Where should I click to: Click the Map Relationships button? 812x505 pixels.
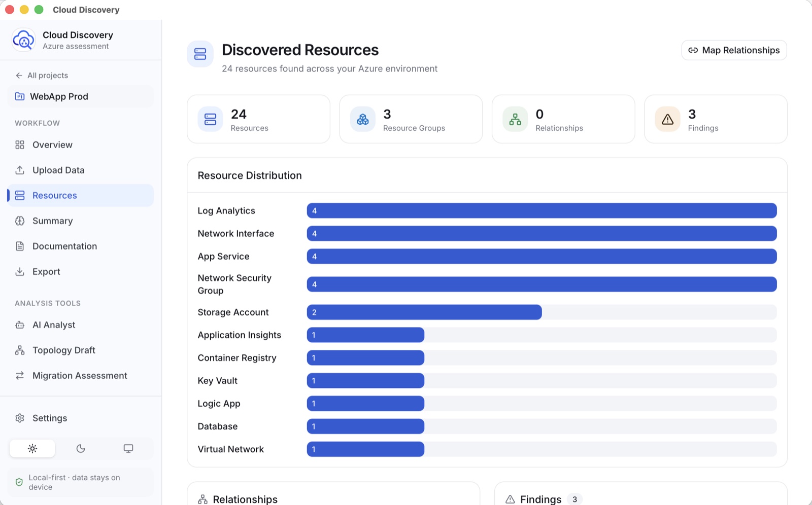coord(734,50)
